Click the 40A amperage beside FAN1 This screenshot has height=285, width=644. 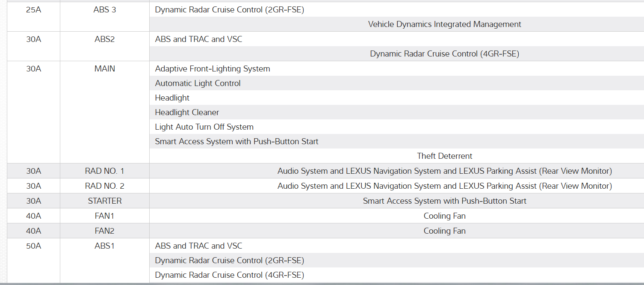click(33, 216)
